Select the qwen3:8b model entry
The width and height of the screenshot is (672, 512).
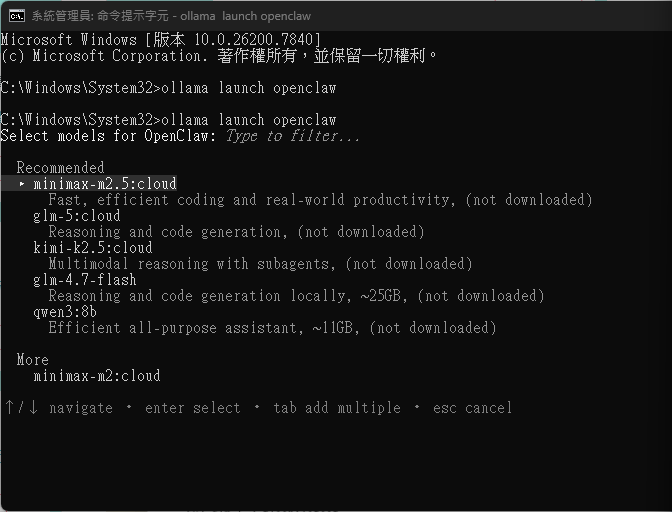64,312
